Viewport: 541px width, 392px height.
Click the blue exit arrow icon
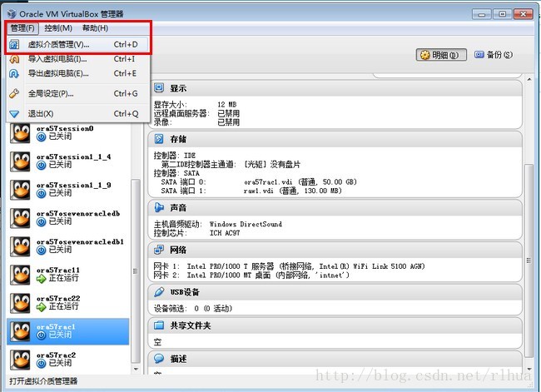14,114
